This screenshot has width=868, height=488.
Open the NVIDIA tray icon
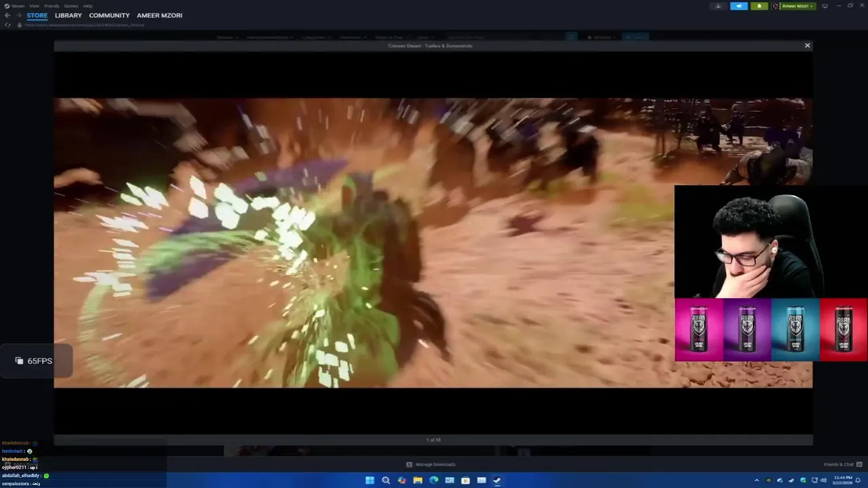[x=768, y=481]
